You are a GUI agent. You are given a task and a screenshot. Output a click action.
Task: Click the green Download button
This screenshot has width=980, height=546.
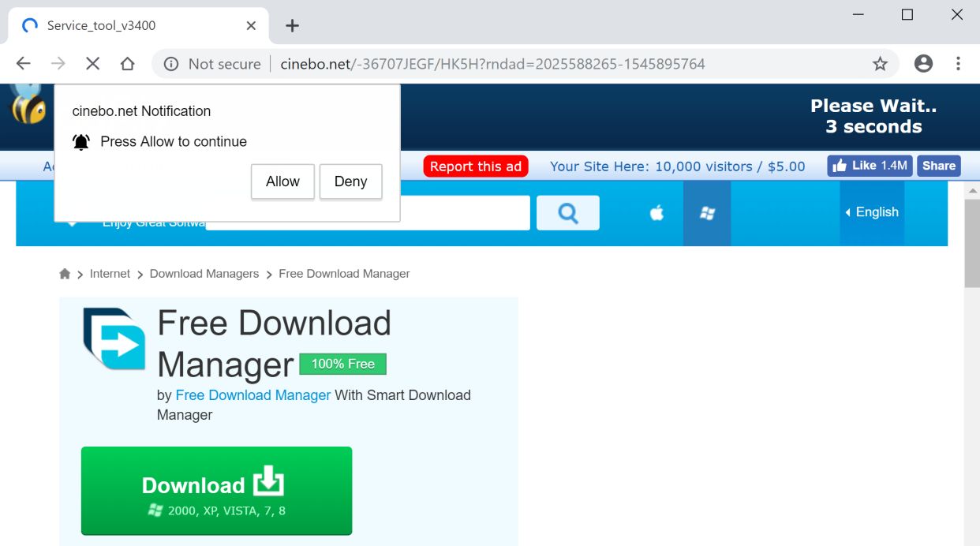point(216,491)
